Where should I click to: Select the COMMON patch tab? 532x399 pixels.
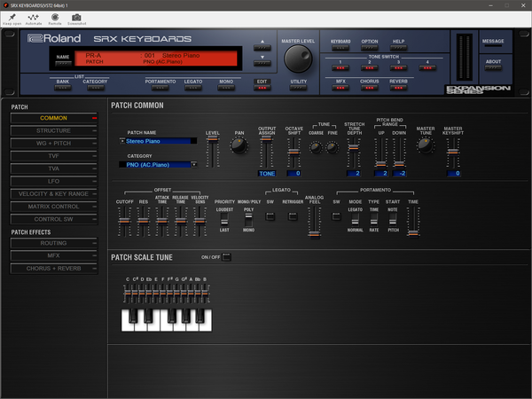pos(53,118)
